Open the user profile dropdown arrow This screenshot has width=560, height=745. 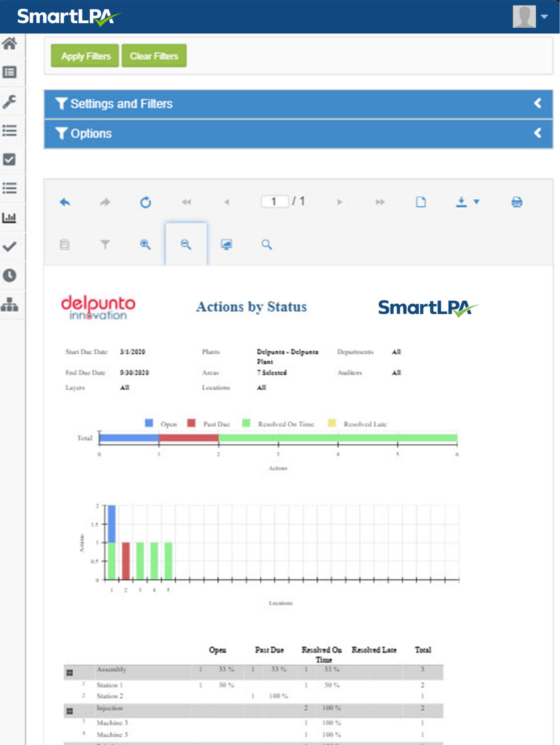coord(544,17)
